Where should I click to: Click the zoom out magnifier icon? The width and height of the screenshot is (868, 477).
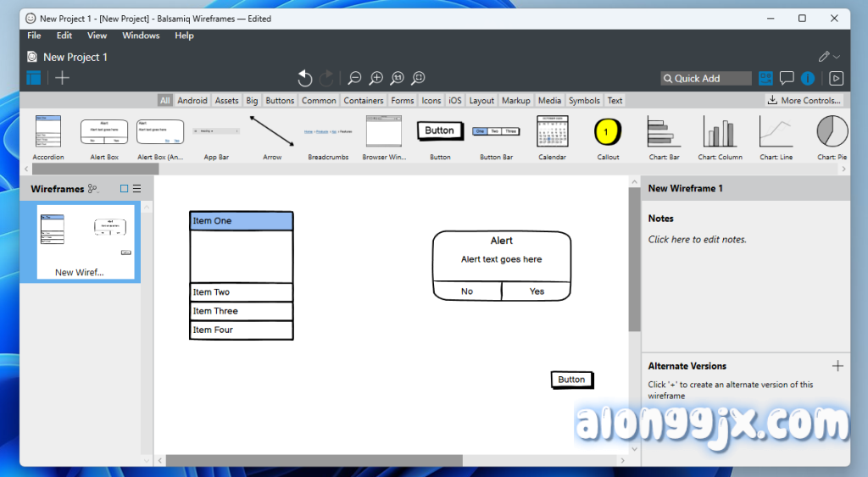click(x=354, y=78)
